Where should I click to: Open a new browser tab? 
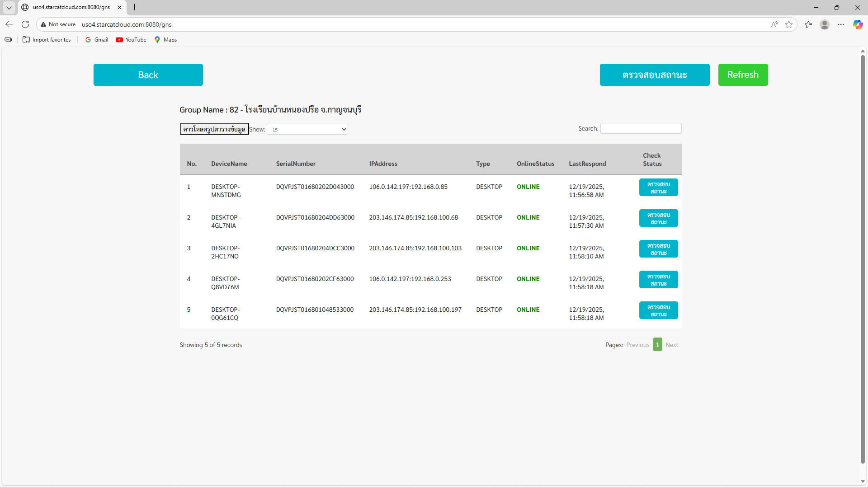point(134,7)
